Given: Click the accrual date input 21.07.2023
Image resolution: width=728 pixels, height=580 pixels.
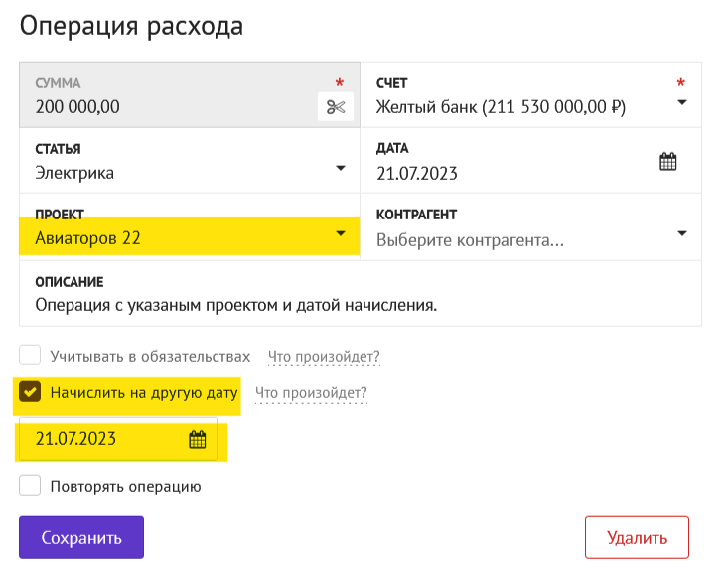Looking at the screenshot, I should tap(99, 439).
